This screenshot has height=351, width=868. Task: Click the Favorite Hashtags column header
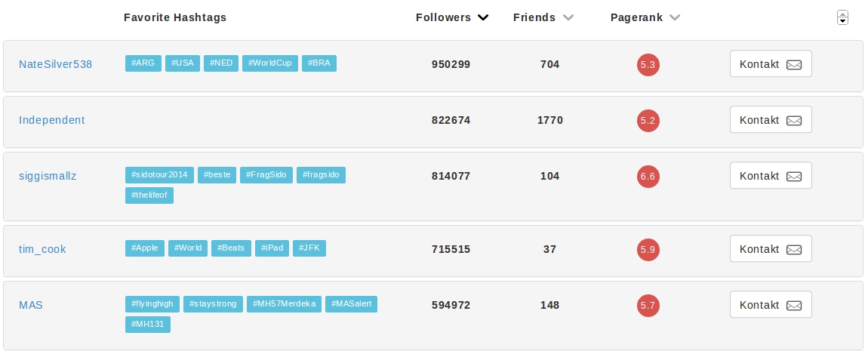(x=175, y=17)
